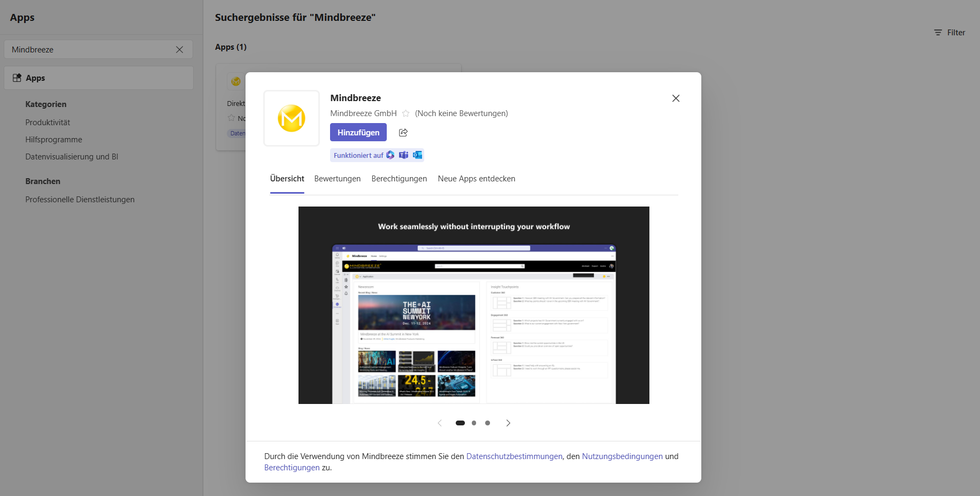Go to previous screenshot with left chevron

click(440, 423)
